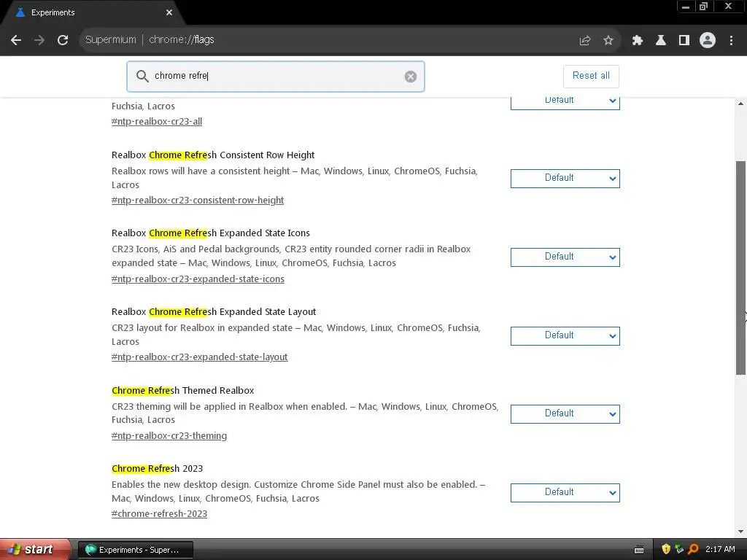Click the scrollbar up arrow
Screen dimensions: 747x560
[x=741, y=104]
